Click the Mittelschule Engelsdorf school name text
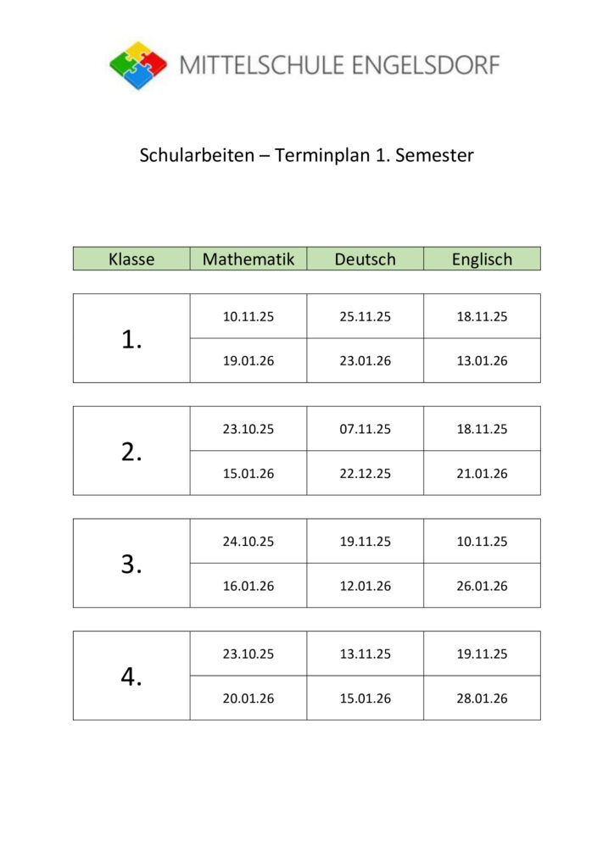This screenshot has width=614, height=868. coord(339,64)
